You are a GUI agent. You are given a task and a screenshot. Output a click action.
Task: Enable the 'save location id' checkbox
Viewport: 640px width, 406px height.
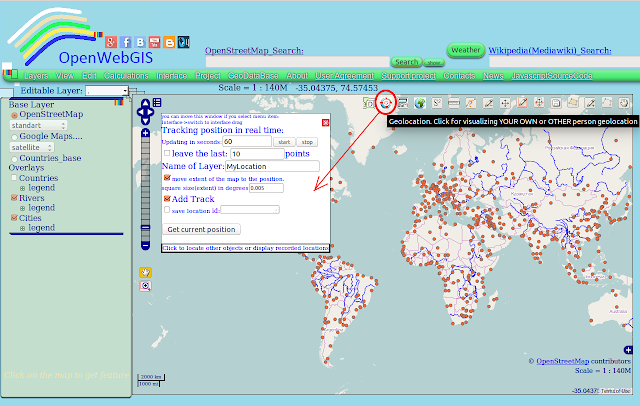pyautogui.click(x=167, y=209)
